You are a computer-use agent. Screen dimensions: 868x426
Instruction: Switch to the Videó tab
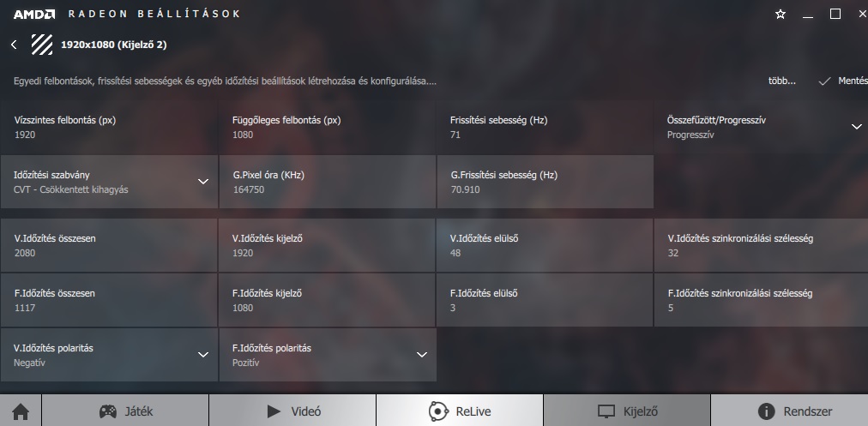pos(292,411)
